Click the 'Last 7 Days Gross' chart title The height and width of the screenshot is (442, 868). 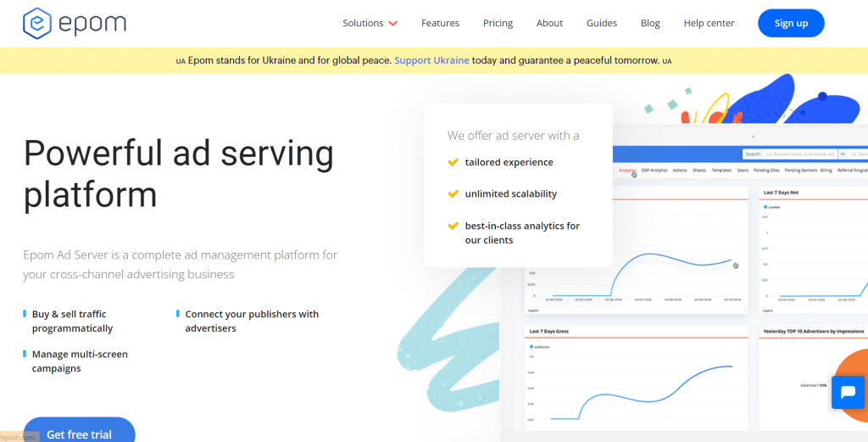549,331
